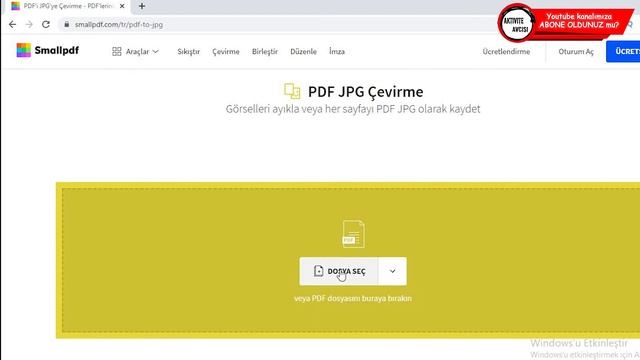Open the Çevirme menu item
This screenshot has width=640, height=360.
click(x=226, y=51)
